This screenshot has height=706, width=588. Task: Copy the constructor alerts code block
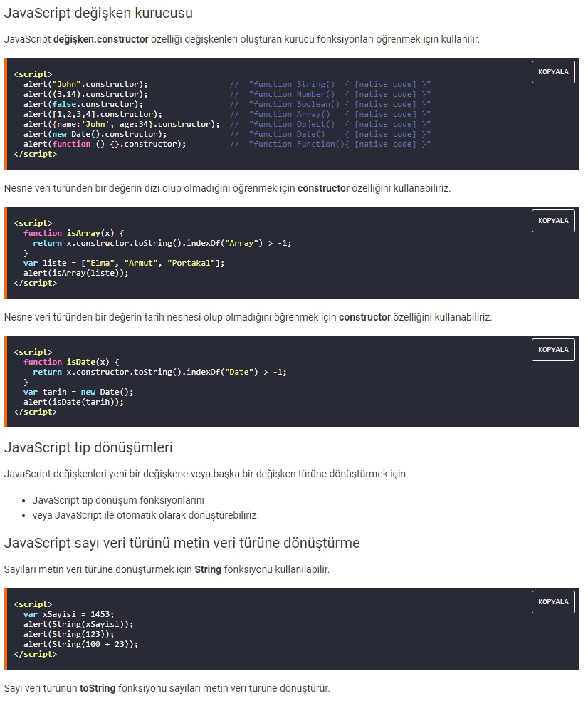(553, 72)
